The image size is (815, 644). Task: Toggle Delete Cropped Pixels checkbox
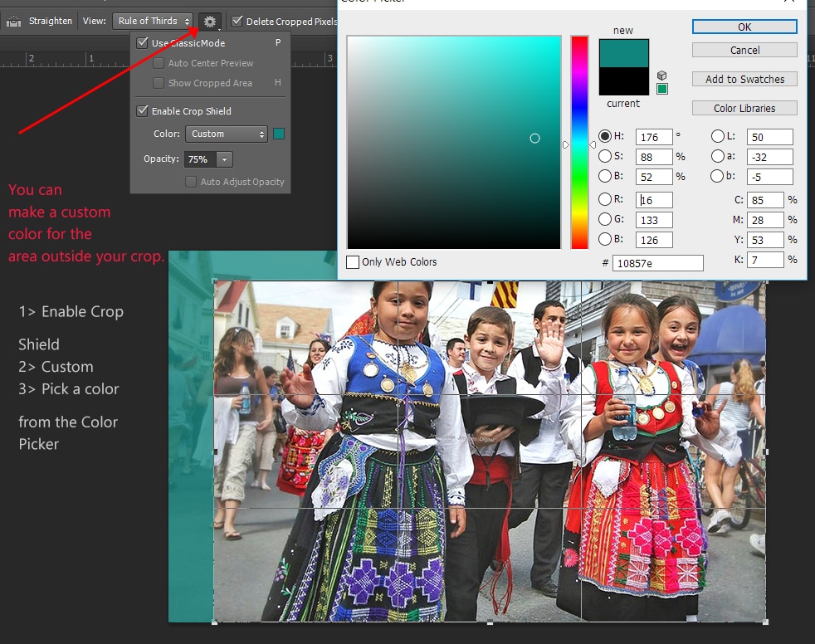(237, 21)
